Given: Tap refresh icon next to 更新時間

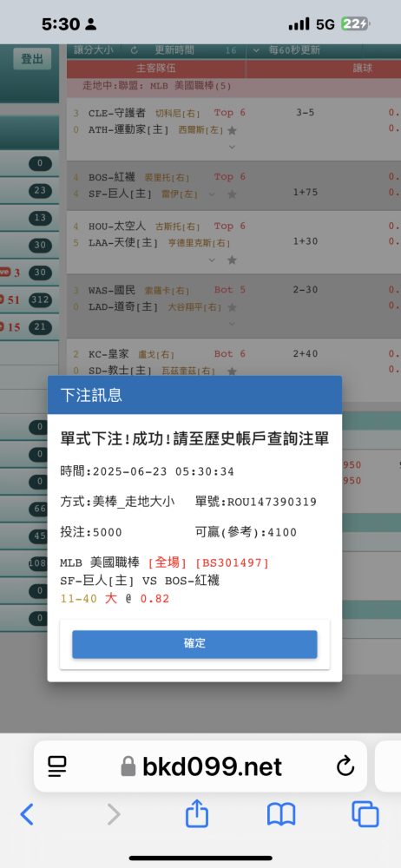Looking at the screenshot, I should pyautogui.click(x=134, y=50).
